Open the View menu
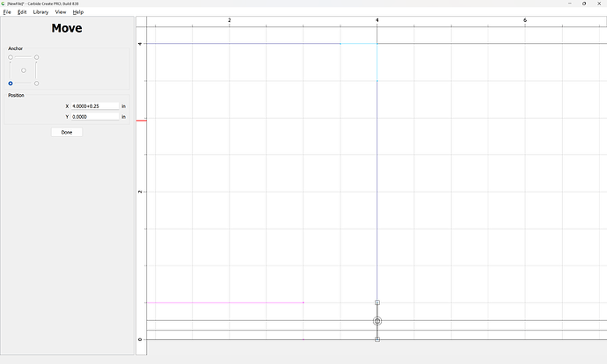 click(61, 12)
